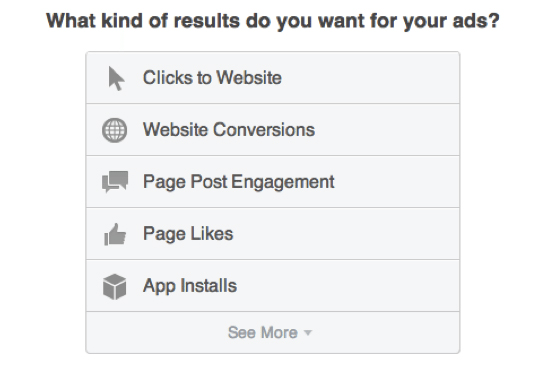This screenshot has height=375, width=537.
Task: Choose the 'App Installs' text label
Action: point(190,286)
